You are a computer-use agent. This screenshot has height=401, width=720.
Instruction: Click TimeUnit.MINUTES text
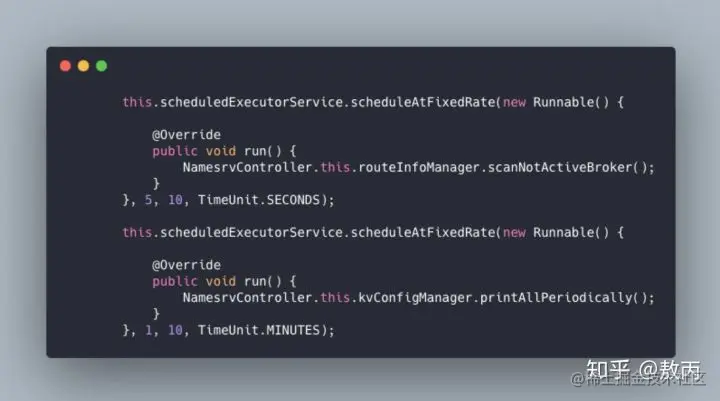pos(259,330)
